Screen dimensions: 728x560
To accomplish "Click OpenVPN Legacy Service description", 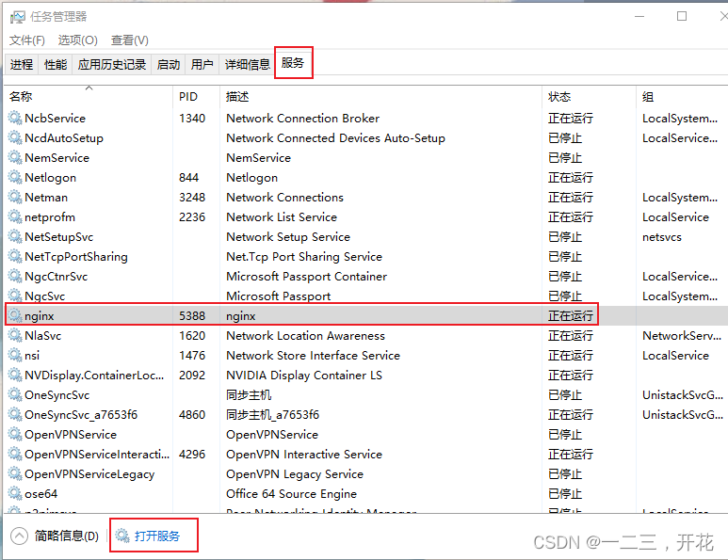I will pyautogui.click(x=295, y=474).
